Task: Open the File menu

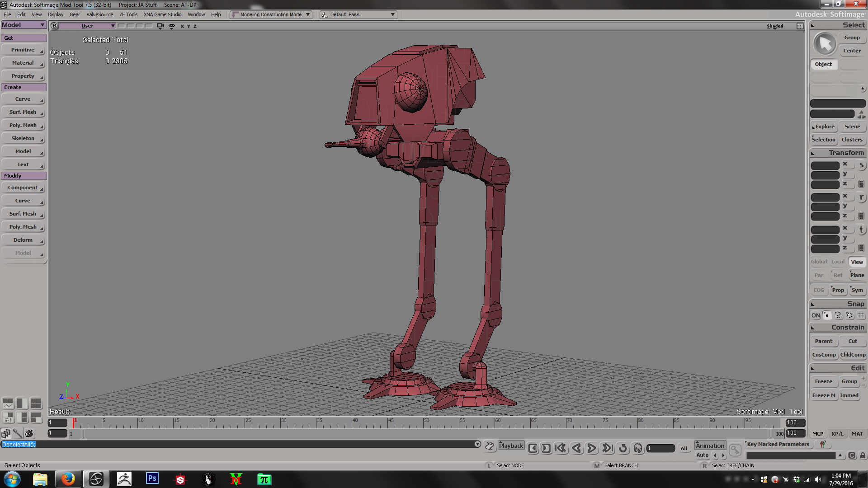Action: (x=7, y=14)
